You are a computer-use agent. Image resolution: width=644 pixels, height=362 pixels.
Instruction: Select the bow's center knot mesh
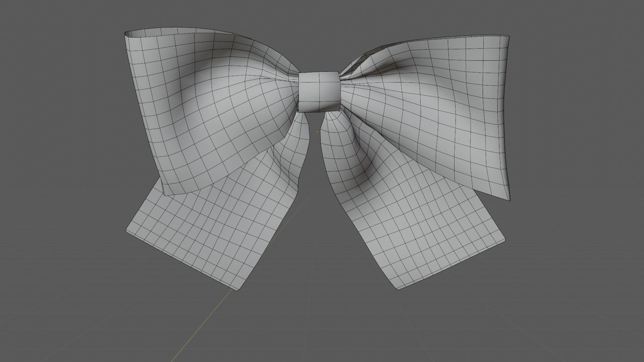[319, 92]
